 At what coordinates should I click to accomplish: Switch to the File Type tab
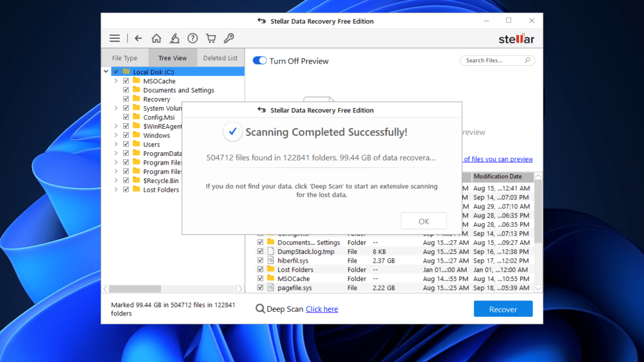click(125, 58)
